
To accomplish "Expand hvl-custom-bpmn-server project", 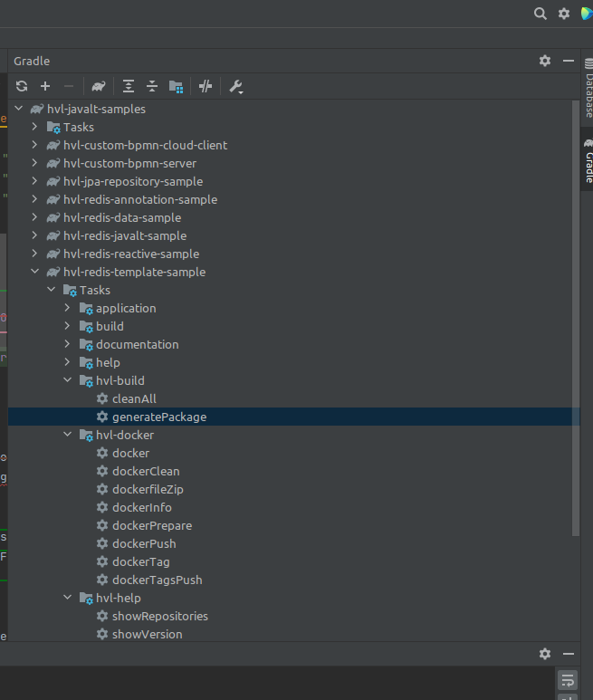I will coord(34,163).
